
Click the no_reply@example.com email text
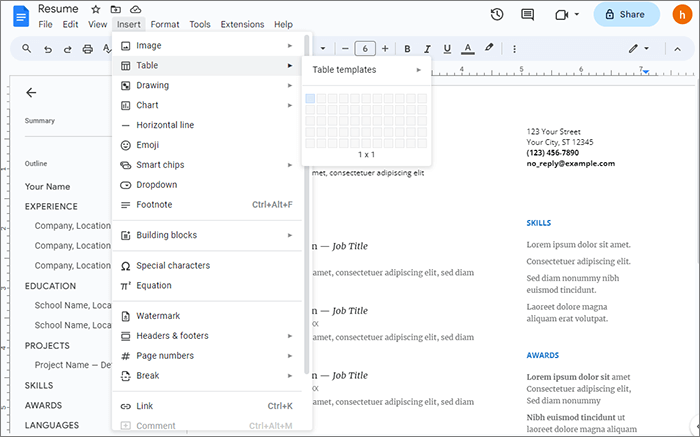(x=571, y=163)
